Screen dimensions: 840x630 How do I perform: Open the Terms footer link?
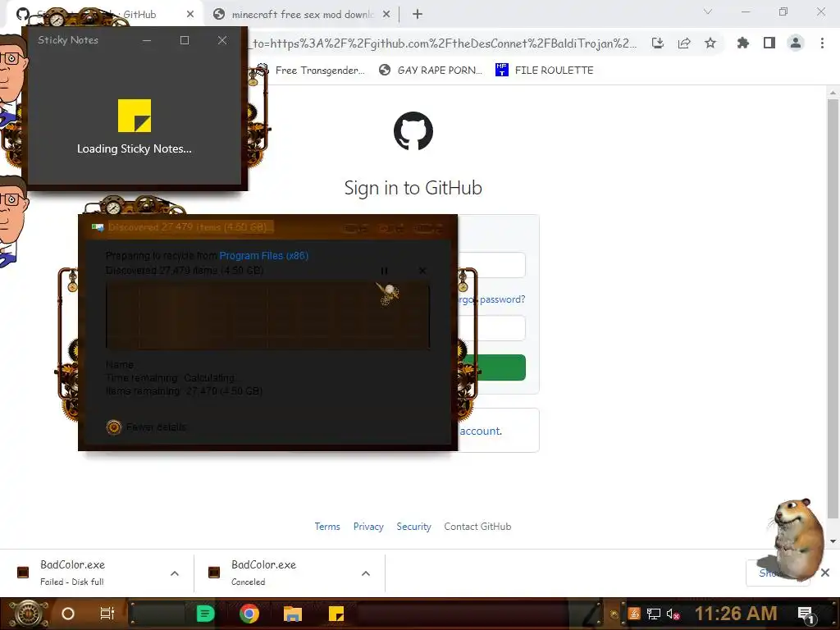point(327,527)
